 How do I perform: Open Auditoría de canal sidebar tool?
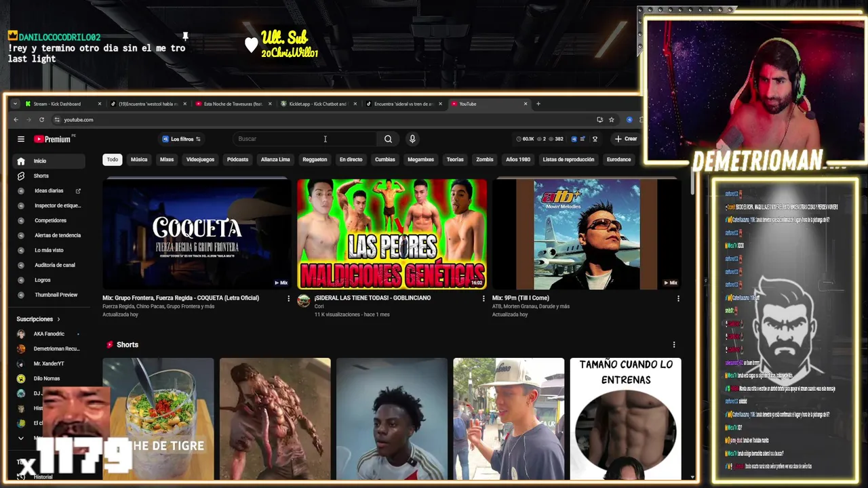(x=50, y=265)
